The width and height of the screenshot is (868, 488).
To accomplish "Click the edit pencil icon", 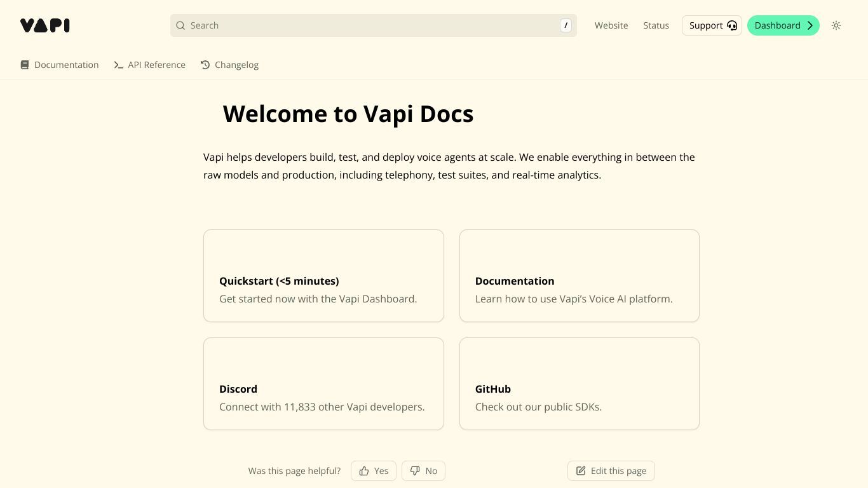I will (581, 471).
